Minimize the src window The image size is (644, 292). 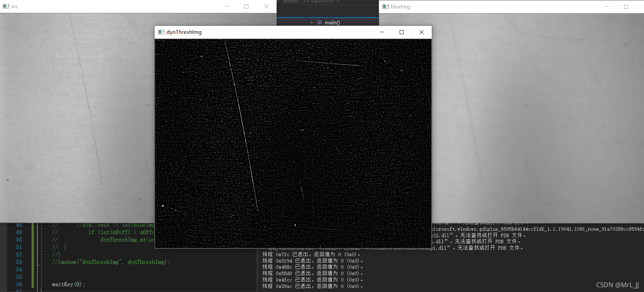tap(227, 6)
